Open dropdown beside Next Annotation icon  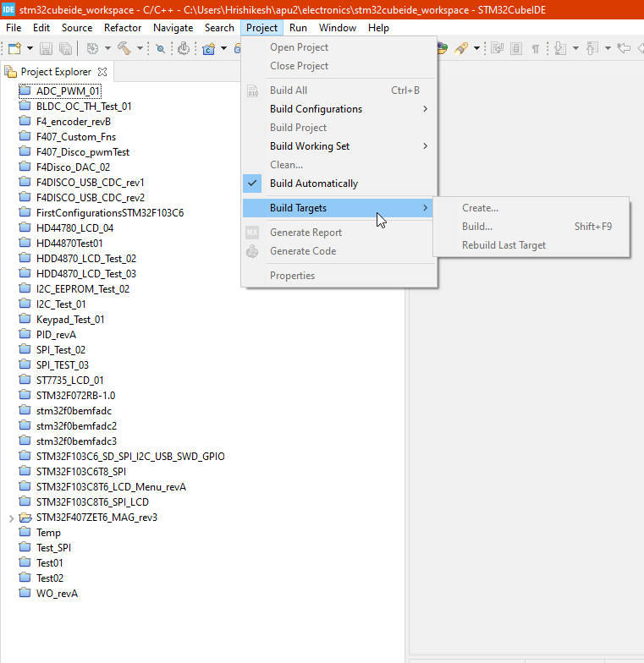tap(575, 49)
